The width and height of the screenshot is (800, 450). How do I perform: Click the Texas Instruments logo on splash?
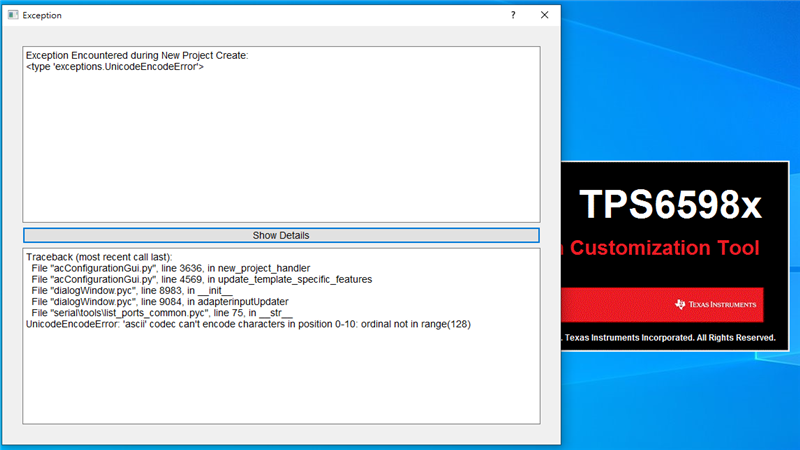point(715,305)
